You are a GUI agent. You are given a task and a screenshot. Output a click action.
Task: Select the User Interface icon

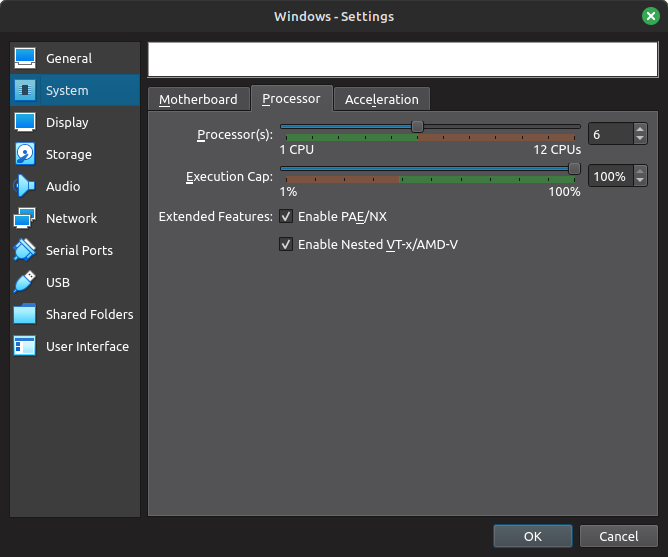click(x=26, y=347)
